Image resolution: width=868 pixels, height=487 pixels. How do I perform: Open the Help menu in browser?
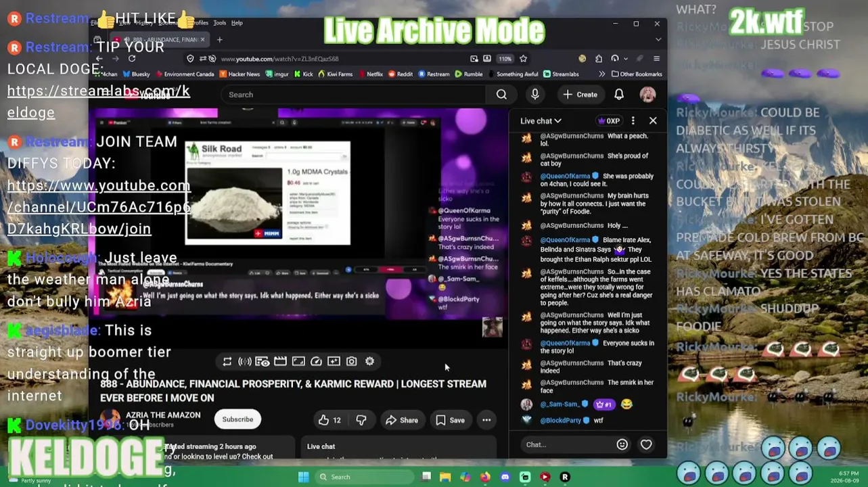click(237, 23)
